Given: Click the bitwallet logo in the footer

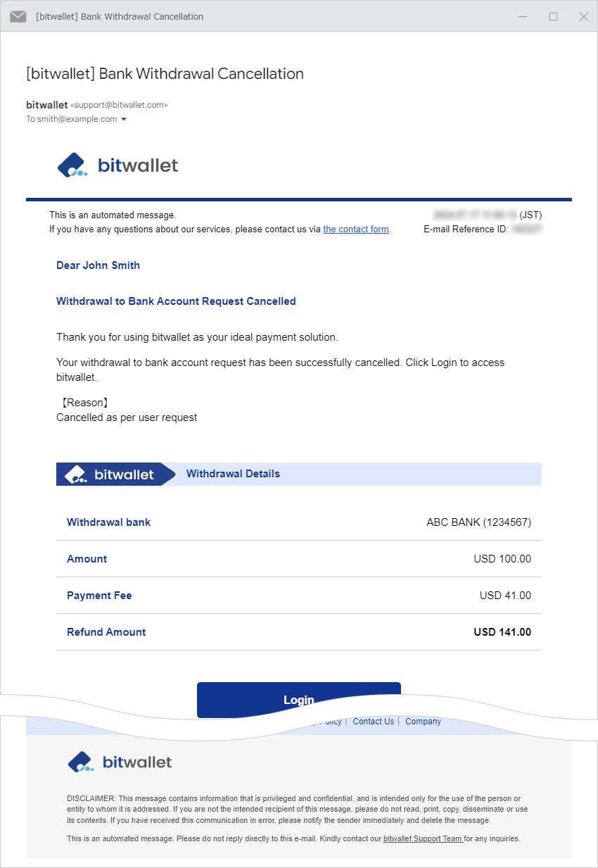Looking at the screenshot, I should point(120,762).
